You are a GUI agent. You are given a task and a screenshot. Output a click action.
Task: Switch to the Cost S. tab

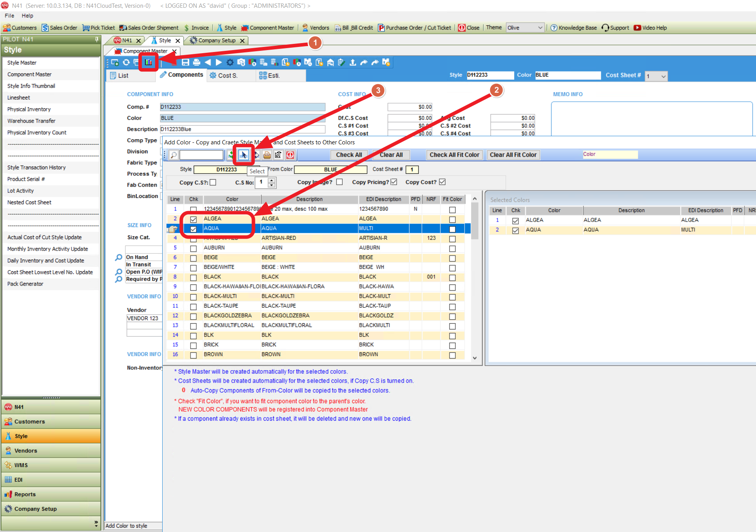pyautogui.click(x=228, y=76)
